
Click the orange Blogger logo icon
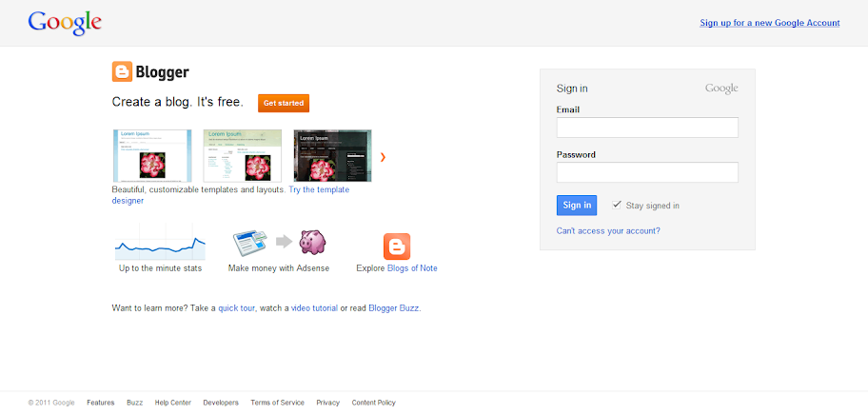pyautogui.click(x=122, y=71)
